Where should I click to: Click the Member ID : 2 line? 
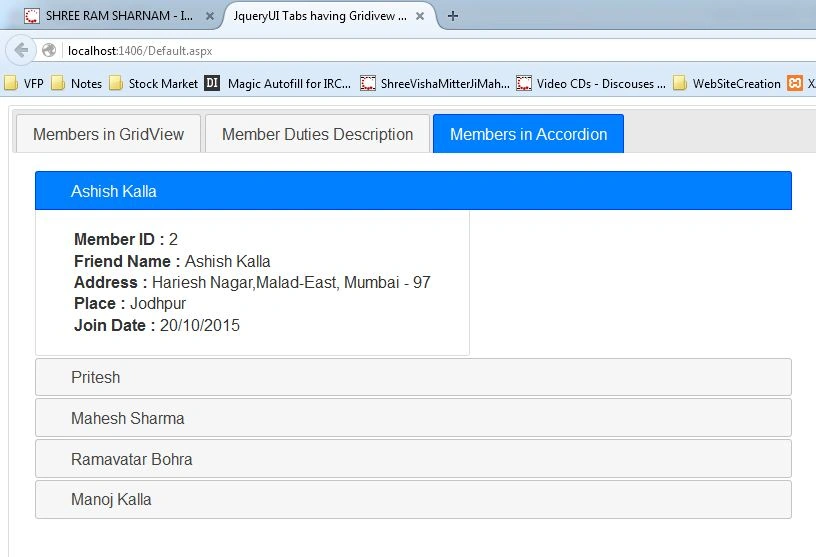pos(126,239)
